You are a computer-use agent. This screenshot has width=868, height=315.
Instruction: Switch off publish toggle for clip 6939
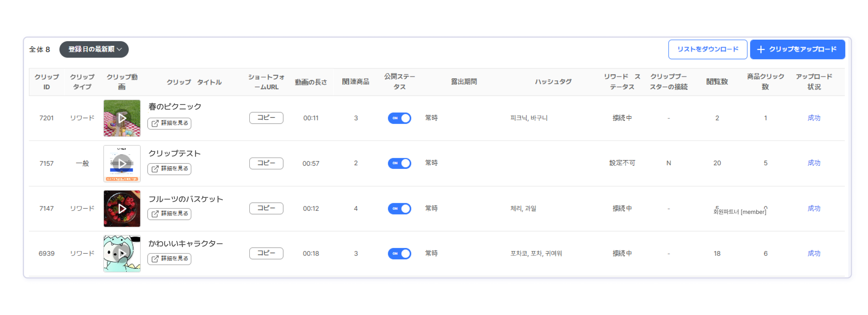[x=399, y=253]
